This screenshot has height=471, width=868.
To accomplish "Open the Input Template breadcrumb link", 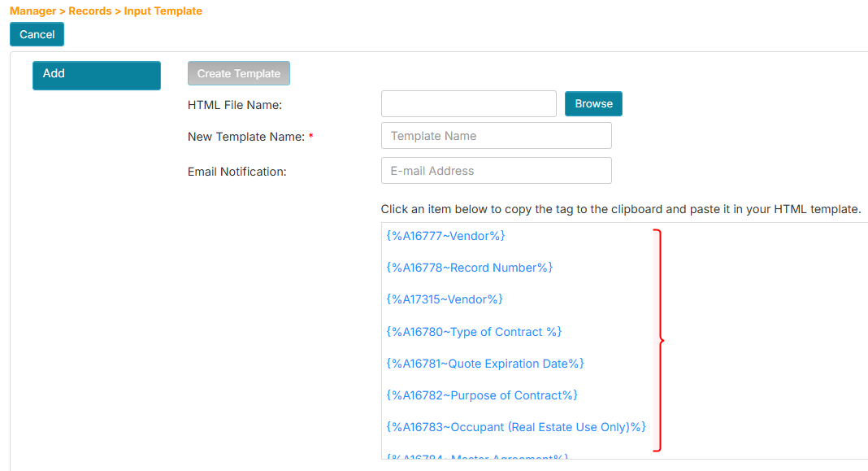I will tap(163, 11).
